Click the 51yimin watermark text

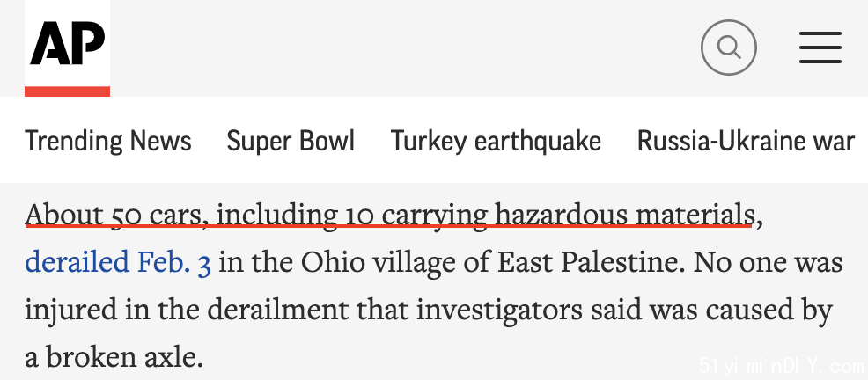(x=781, y=366)
